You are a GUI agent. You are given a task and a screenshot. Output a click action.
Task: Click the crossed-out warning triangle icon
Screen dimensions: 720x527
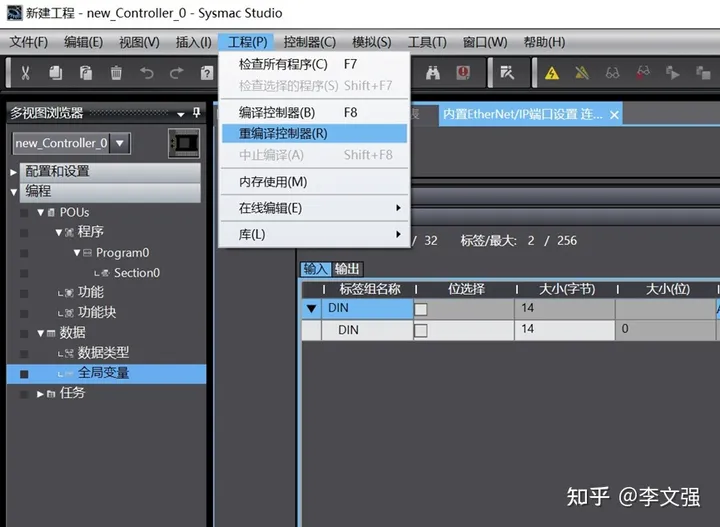(x=582, y=73)
